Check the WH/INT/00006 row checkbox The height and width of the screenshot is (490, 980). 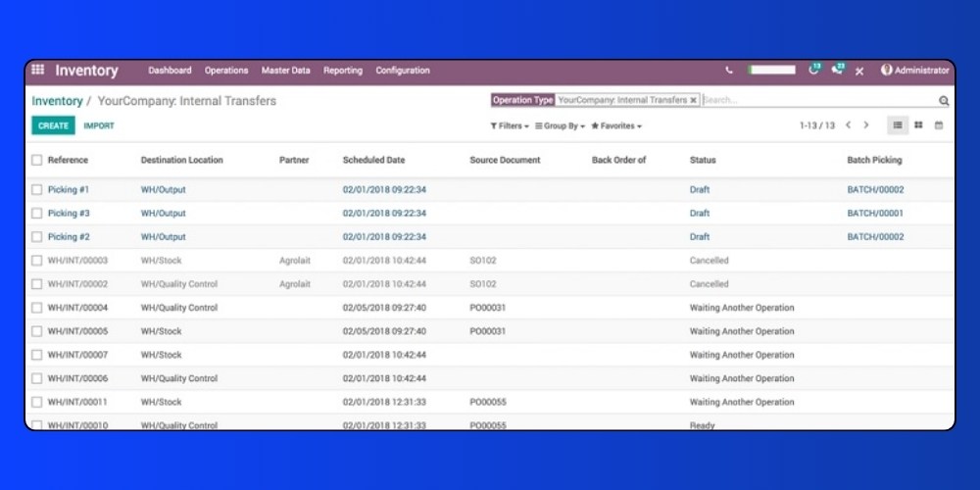37,378
